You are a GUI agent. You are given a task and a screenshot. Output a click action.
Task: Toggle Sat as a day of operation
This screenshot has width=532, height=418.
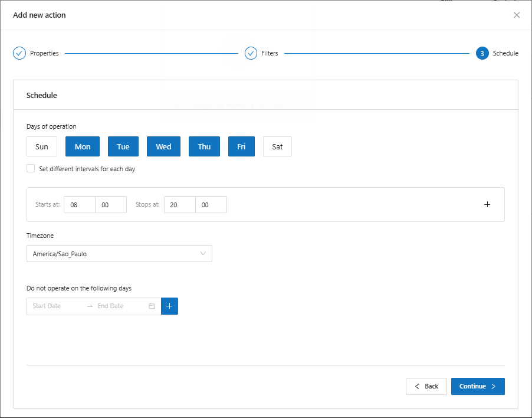pos(277,146)
